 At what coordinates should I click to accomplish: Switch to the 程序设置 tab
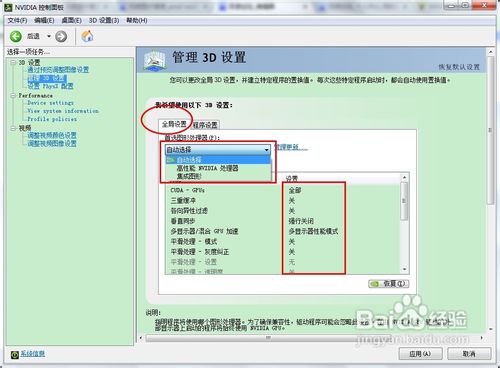[x=205, y=125]
